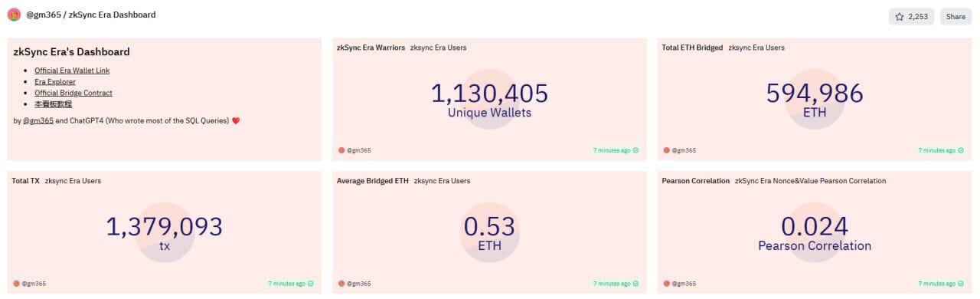Click author avatar under Average Bridged ETH panel

[x=341, y=284]
